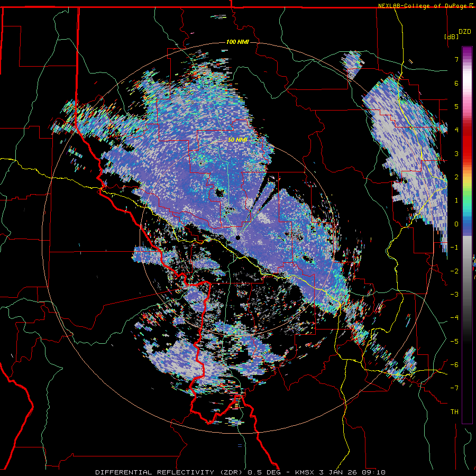Select the -6 value on color scale
Image resolution: width=476 pixels, height=476 pixels.
[454, 365]
